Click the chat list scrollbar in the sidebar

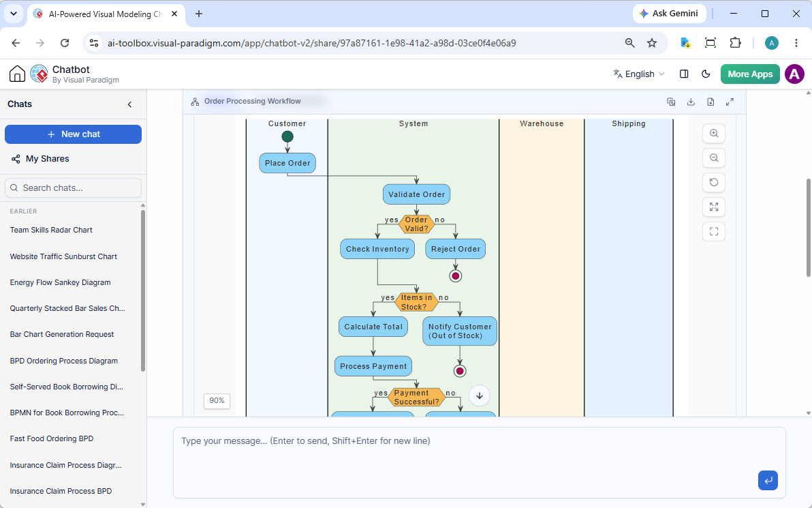click(x=143, y=290)
